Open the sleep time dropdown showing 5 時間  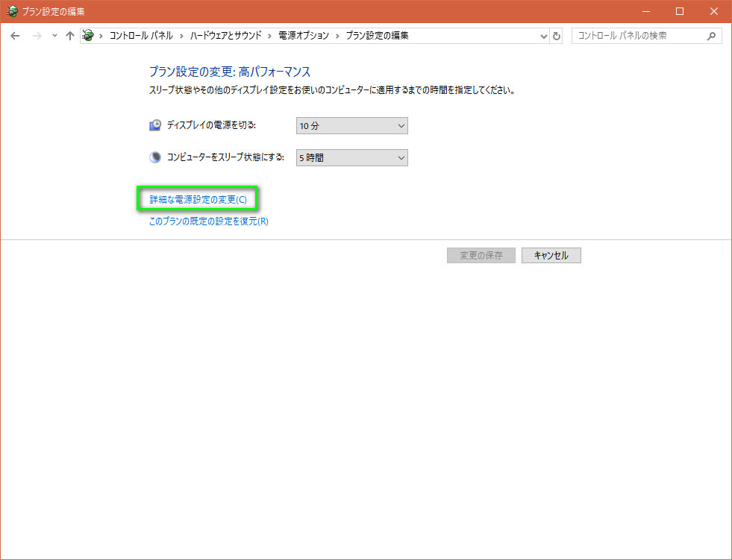[x=351, y=158]
